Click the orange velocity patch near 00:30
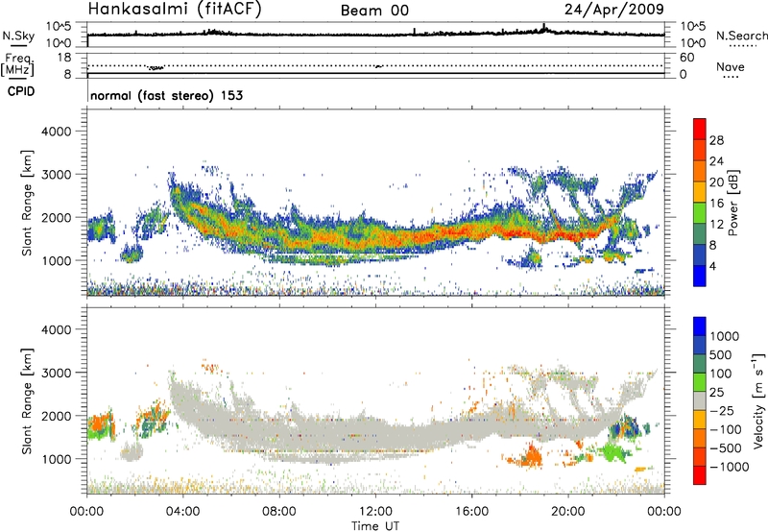768x532 pixels. pyautogui.click(x=100, y=423)
